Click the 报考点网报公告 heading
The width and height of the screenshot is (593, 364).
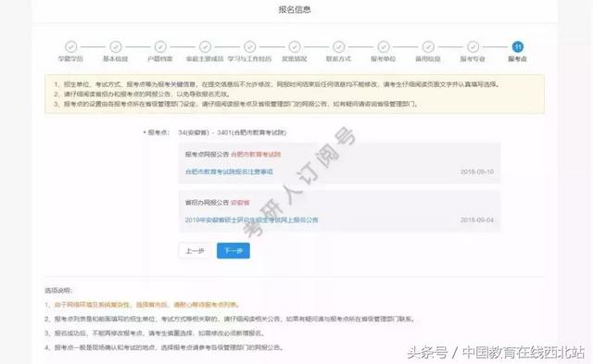[207, 155]
